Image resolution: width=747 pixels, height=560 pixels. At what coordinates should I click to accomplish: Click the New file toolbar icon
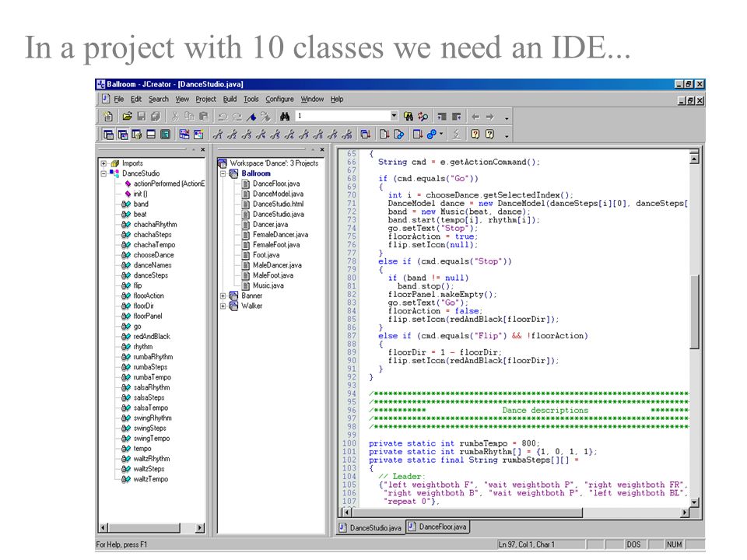point(108,116)
